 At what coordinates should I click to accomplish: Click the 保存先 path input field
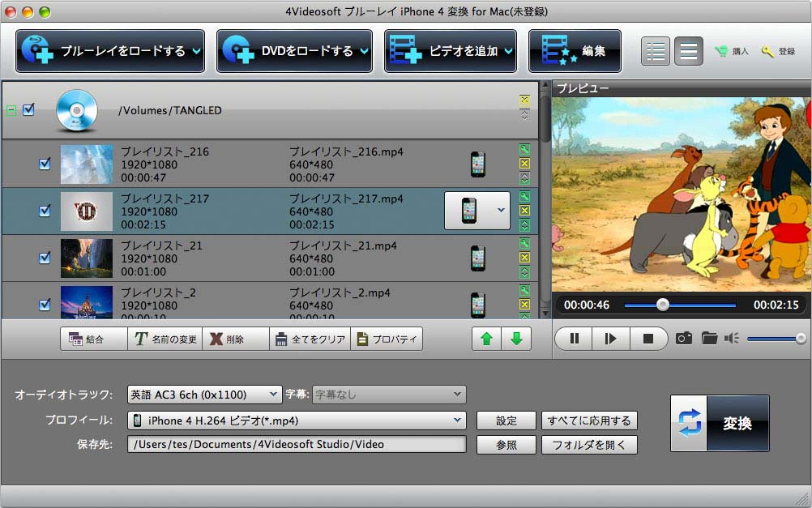tap(297, 445)
